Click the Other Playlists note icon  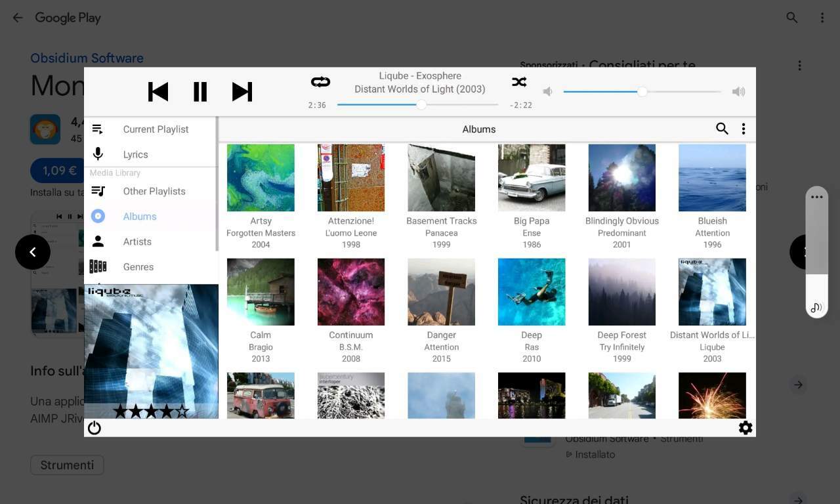click(x=98, y=191)
